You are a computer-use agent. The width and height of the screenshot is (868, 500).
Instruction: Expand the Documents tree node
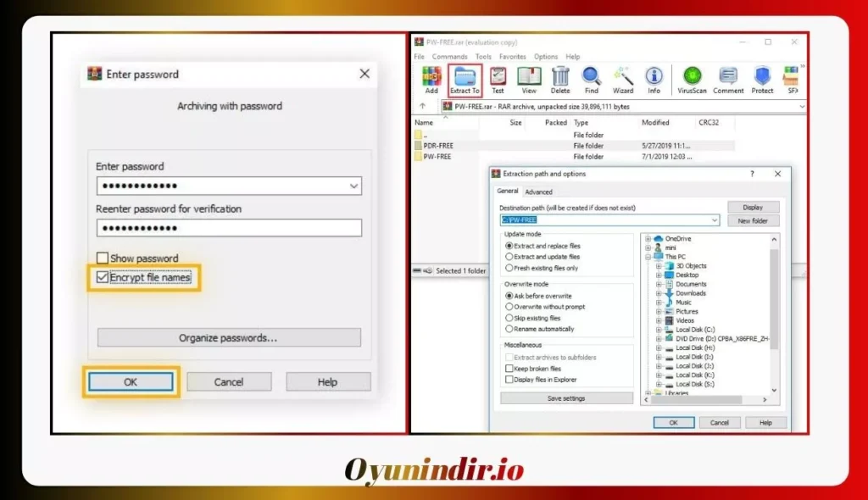659,284
